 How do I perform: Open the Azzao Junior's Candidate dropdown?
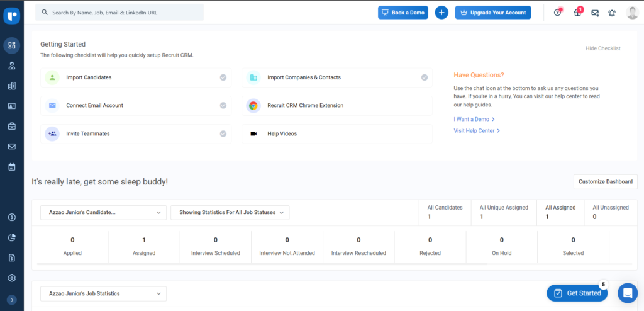pyautogui.click(x=104, y=213)
